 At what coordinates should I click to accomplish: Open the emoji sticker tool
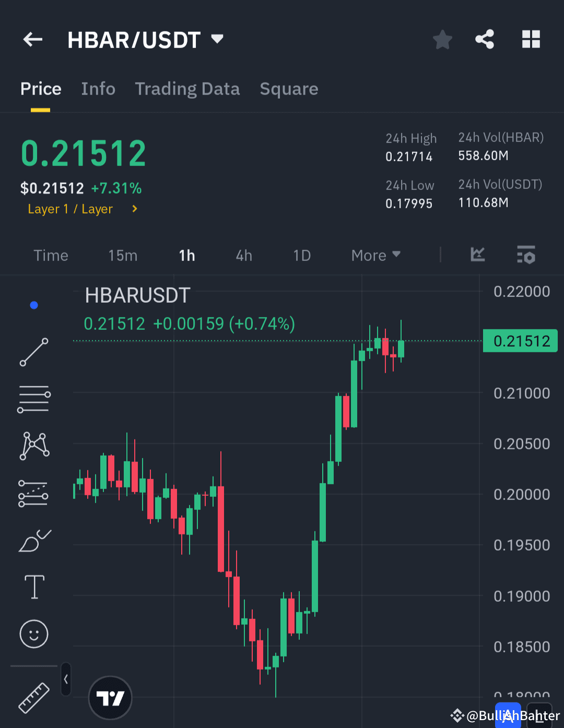tap(33, 634)
